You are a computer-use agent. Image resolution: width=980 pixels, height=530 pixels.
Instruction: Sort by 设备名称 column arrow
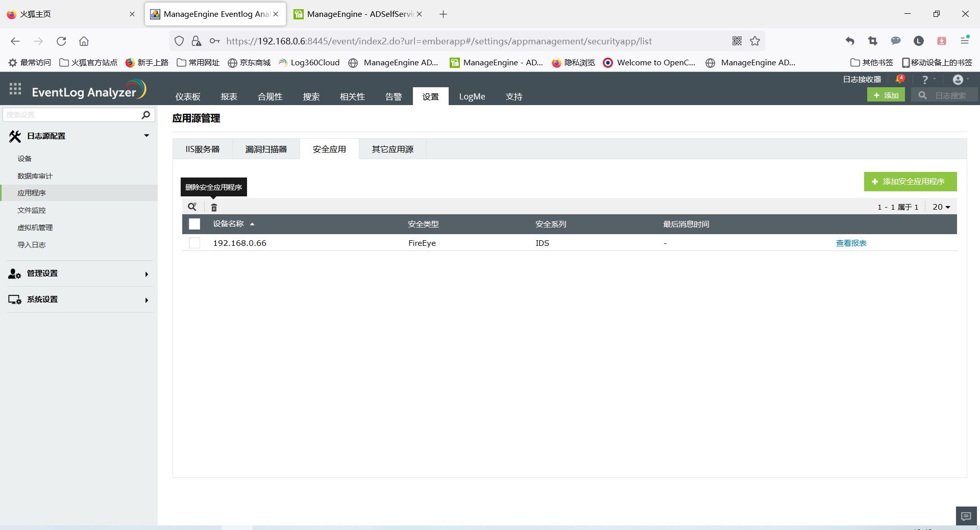tap(252, 224)
